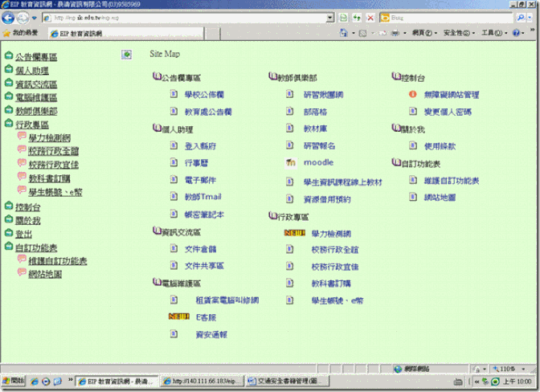Screen dimensions: 540x392
Task: Click the browser Forward arrow button
Action: 22,18
